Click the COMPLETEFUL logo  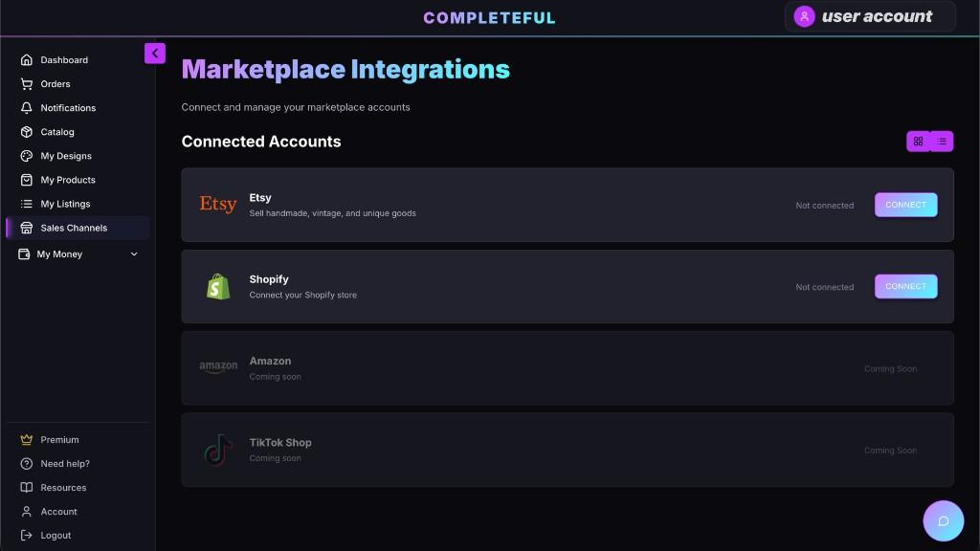(489, 16)
